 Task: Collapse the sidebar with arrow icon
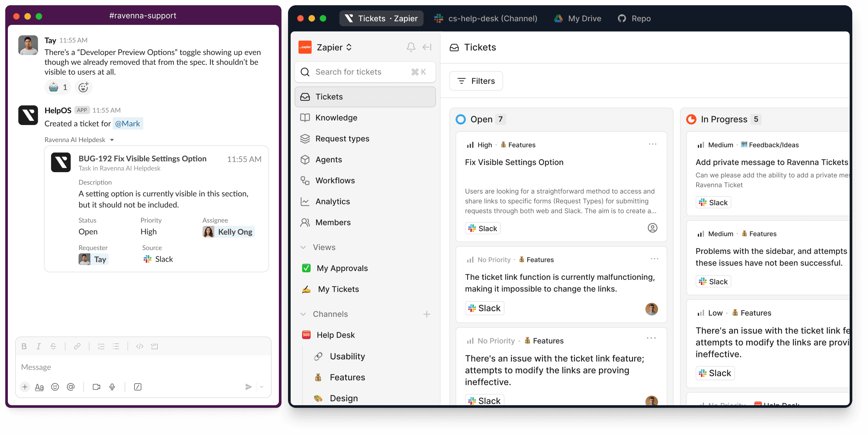427,47
